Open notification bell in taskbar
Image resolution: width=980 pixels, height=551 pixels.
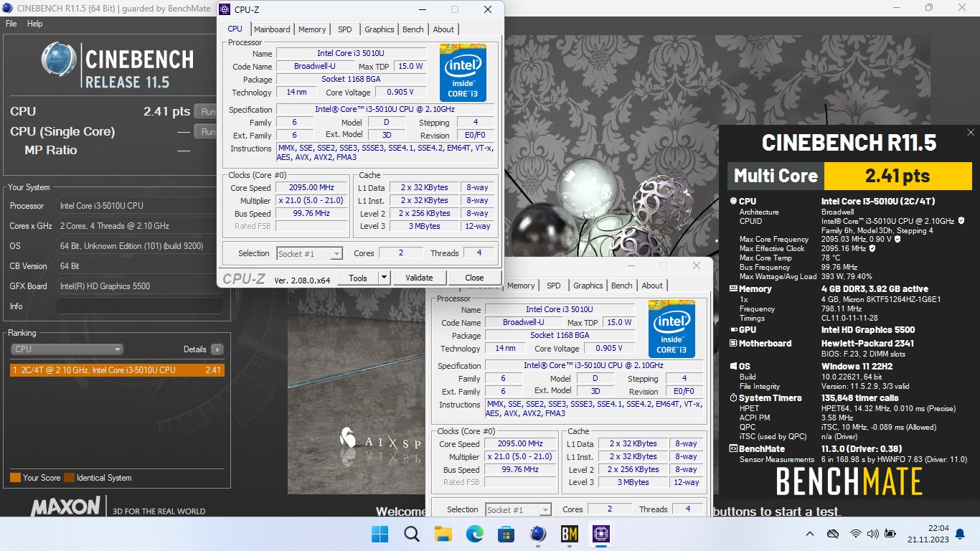[960, 534]
